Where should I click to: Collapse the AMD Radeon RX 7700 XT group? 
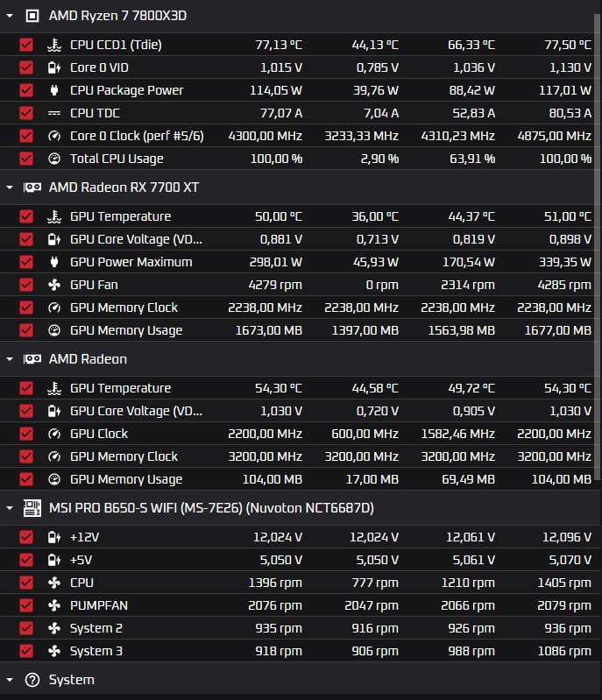(10, 187)
